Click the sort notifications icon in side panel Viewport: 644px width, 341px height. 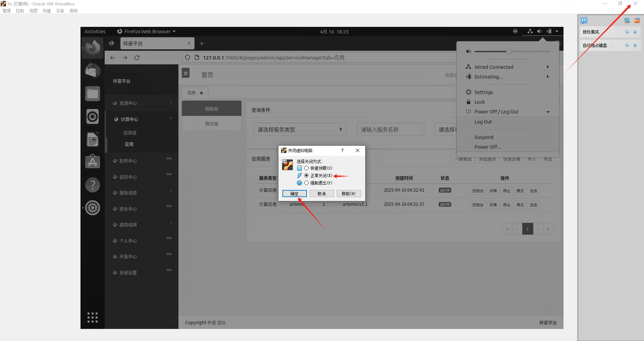point(627,20)
